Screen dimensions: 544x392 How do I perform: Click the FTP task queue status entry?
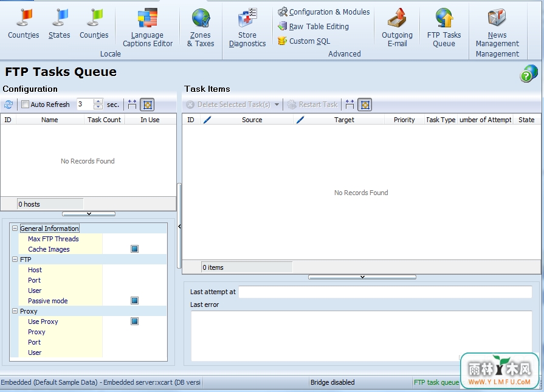click(436, 382)
